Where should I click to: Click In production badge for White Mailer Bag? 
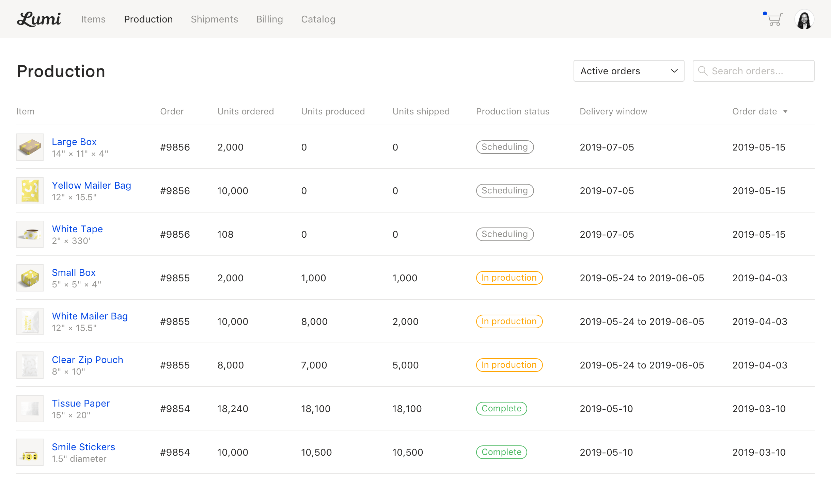pos(509,321)
